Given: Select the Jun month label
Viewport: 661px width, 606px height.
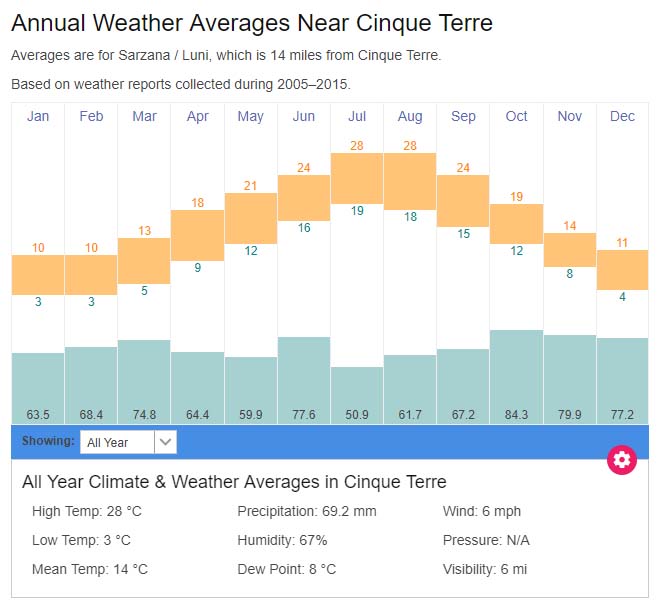Looking at the screenshot, I should tap(304, 117).
